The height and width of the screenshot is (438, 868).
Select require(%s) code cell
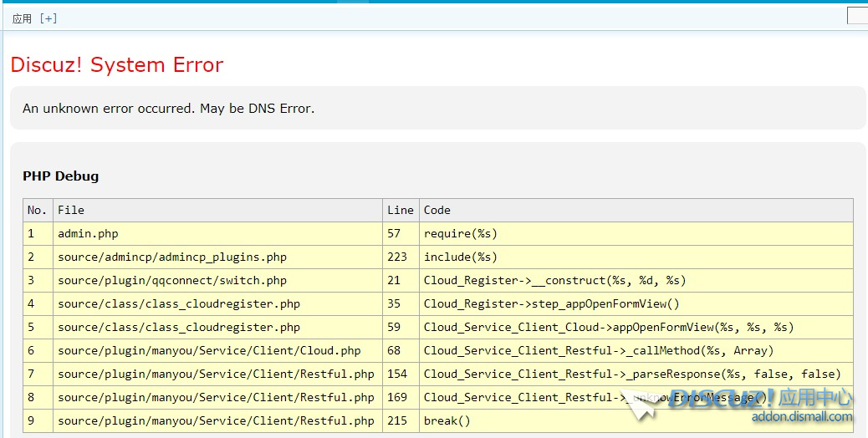click(x=636, y=233)
